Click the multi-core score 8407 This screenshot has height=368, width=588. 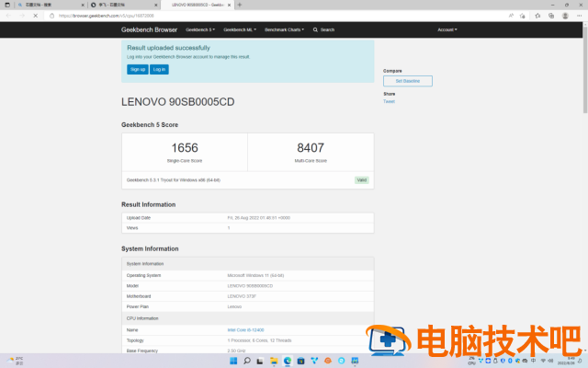(311, 148)
